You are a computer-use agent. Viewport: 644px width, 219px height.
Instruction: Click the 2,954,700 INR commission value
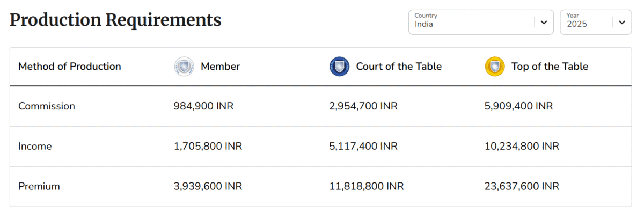point(363,106)
